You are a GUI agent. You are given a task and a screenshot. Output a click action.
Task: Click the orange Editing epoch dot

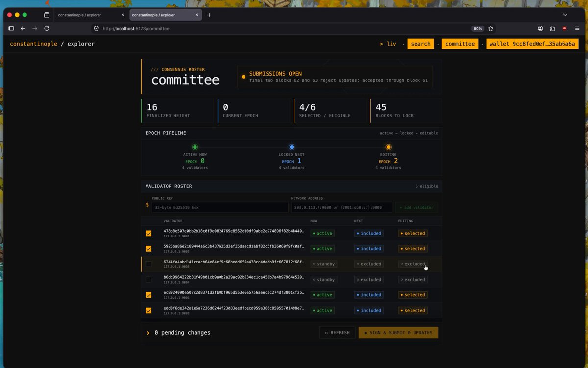(x=389, y=147)
